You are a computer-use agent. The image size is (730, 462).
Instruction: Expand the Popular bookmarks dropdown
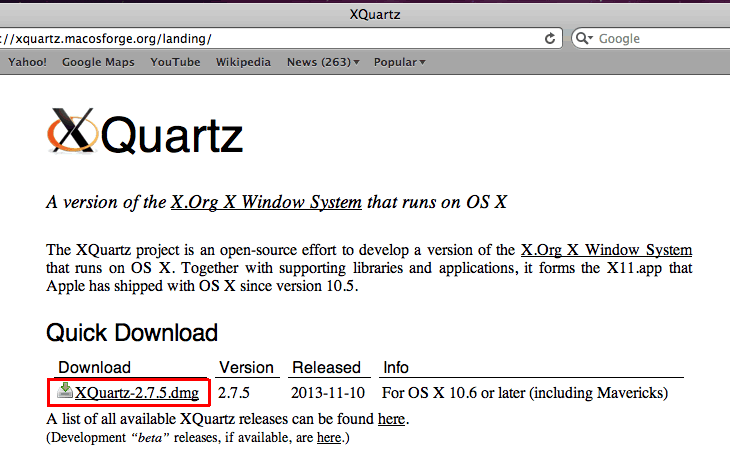(399, 62)
